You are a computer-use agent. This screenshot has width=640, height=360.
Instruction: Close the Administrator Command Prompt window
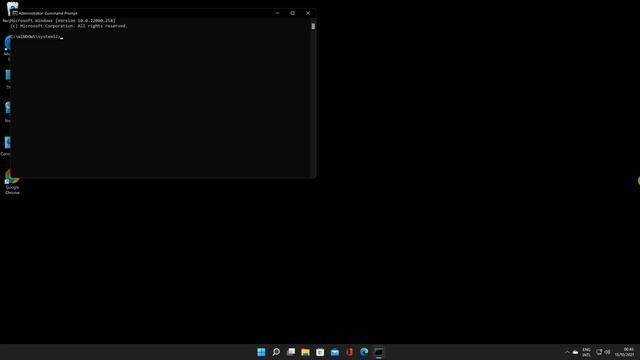tap(308, 13)
